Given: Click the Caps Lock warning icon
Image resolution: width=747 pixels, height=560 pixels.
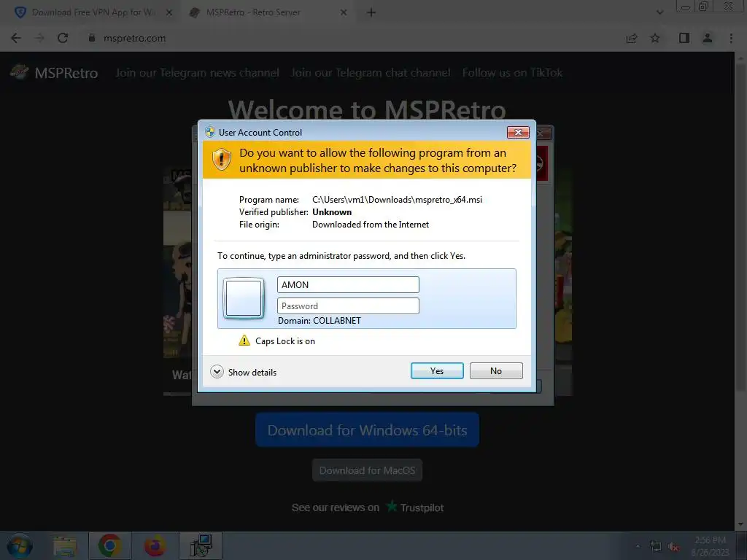Looking at the screenshot, I should pyautogui.click(x=244, y=341).
